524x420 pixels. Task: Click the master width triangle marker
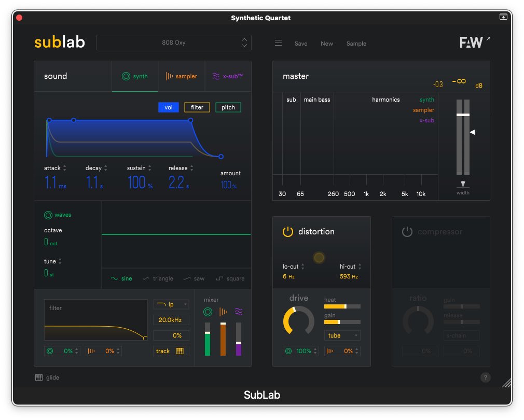(463, 184)
